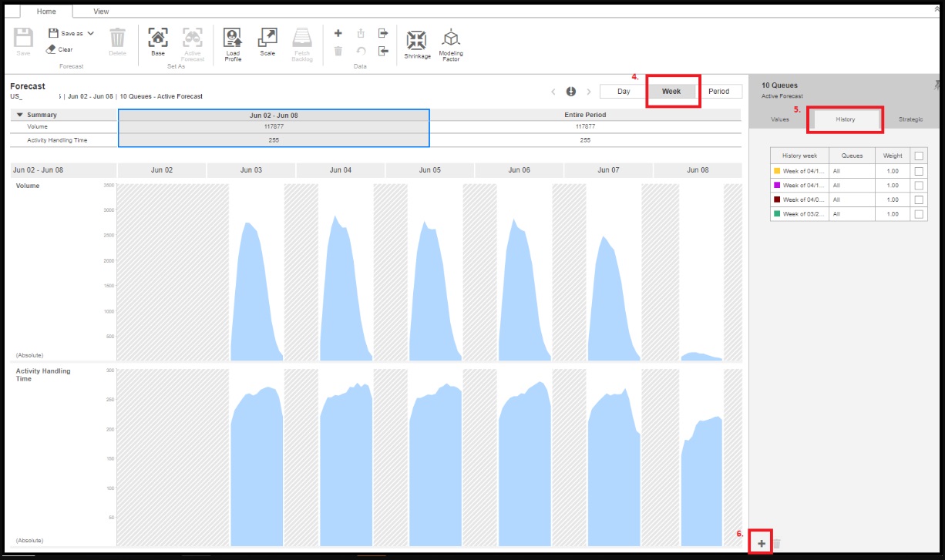The image size is (945, 560).
Task: Click Activity Handling Time value under Entire Period
Action: coord(585,140)
